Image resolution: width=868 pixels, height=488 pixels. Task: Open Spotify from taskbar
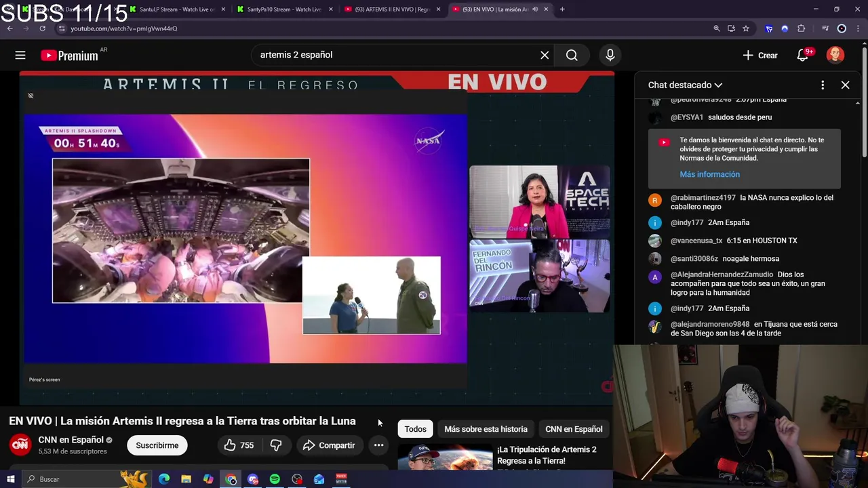[x=275, y=479]
